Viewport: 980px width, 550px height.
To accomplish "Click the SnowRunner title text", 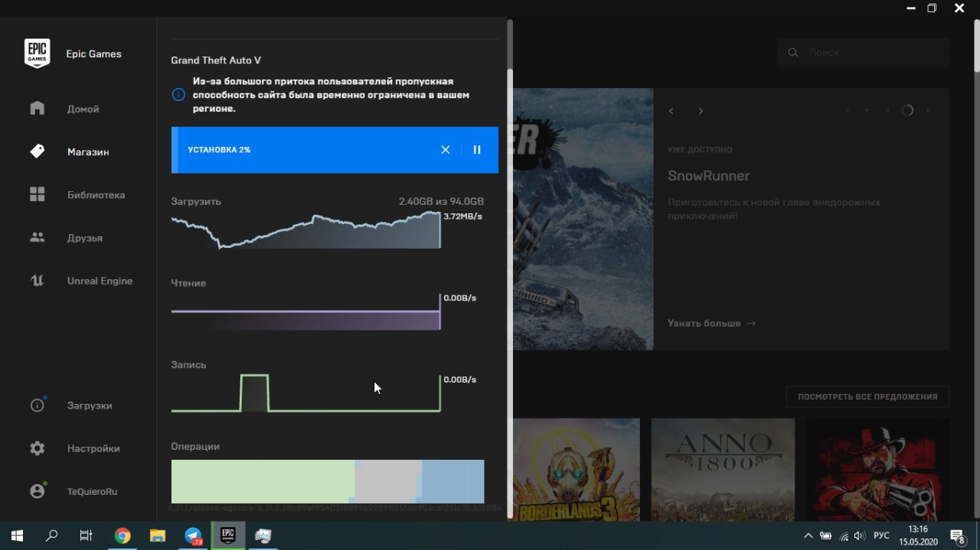I will pos(708,176).
